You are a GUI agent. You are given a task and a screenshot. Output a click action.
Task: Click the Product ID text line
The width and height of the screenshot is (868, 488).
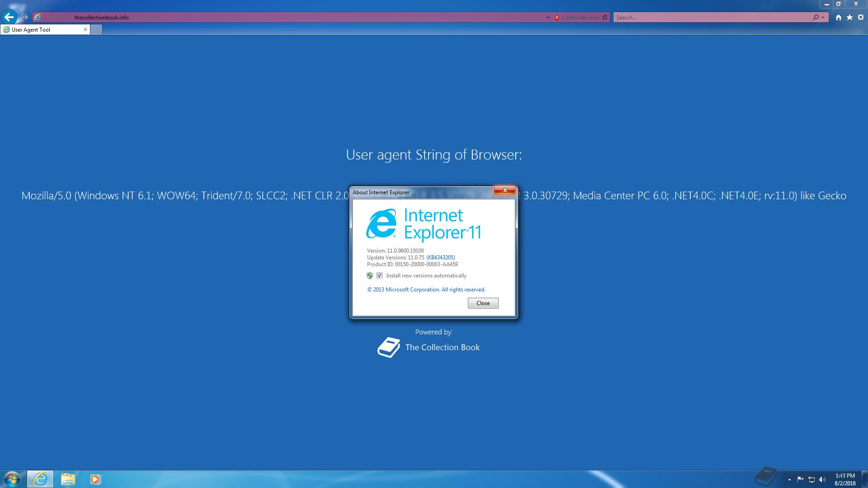[x=412, y=264]
